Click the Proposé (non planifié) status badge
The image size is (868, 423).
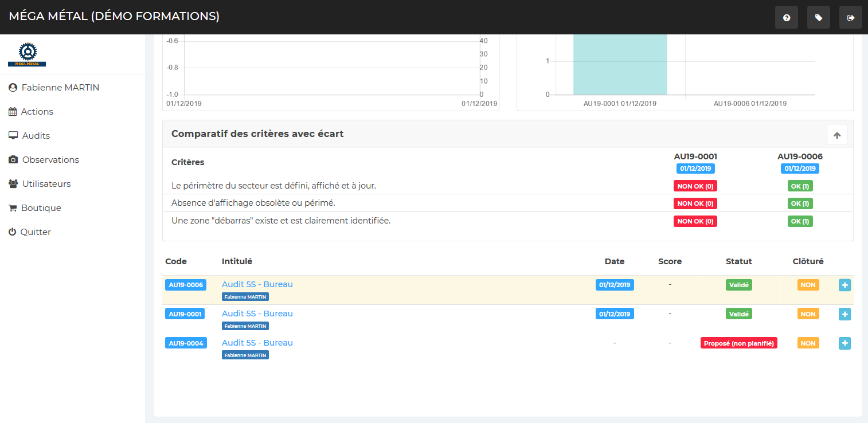pyautogui.click(x=738, y=343)
